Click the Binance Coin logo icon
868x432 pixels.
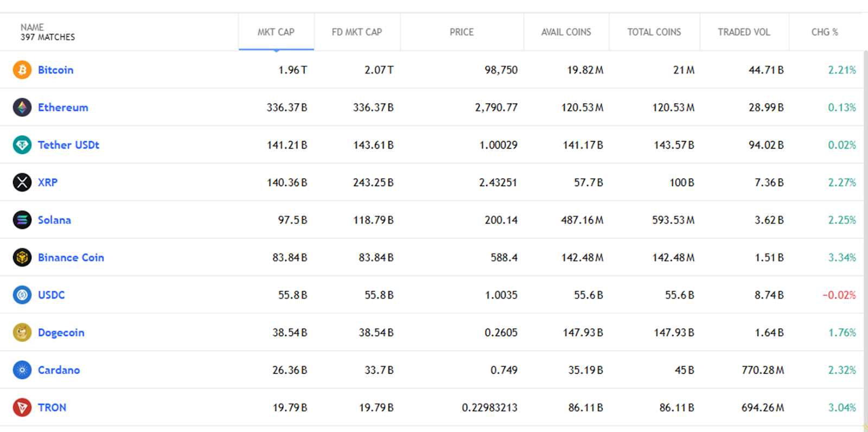[22, 257]
